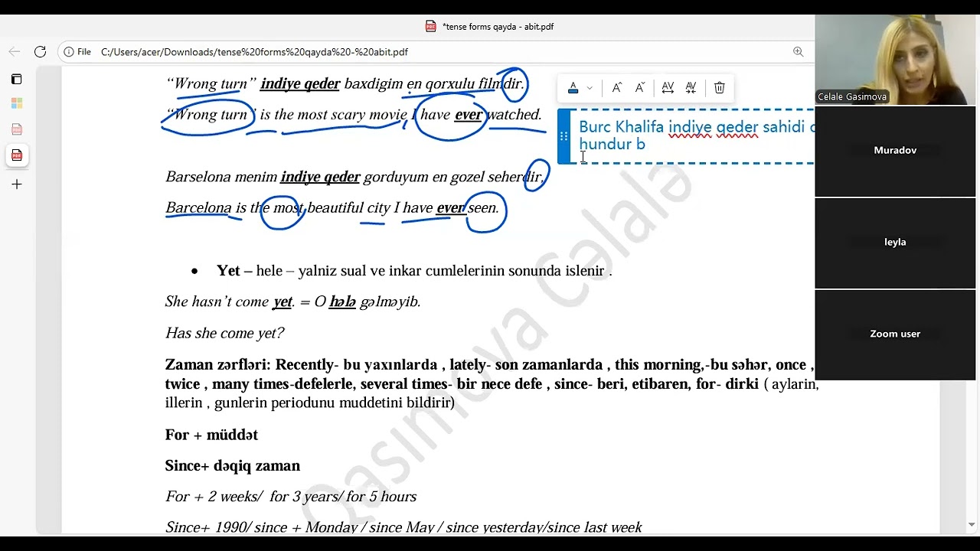
Task: Go back using the browser back arrow
Action: 15,52
